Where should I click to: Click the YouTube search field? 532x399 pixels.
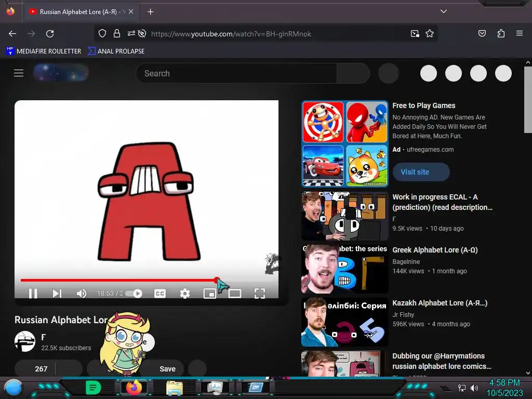click(236, 73)
